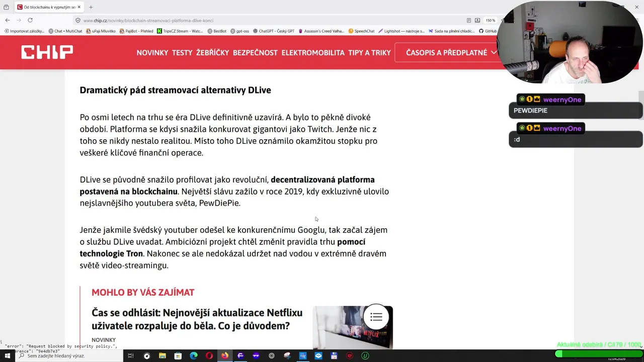
Task: Open the 'Chat • MultiChat' bookmark
Action: 65,31
